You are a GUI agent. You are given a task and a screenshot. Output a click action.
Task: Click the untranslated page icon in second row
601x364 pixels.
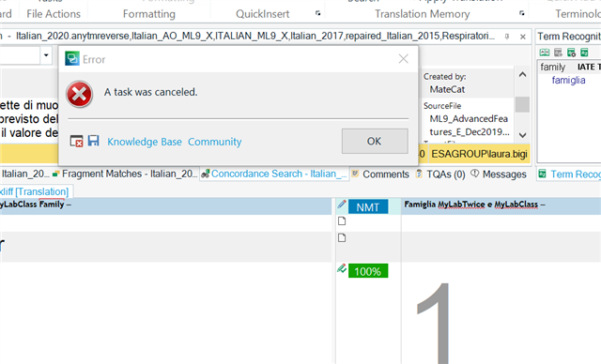[x=342, y=220]
